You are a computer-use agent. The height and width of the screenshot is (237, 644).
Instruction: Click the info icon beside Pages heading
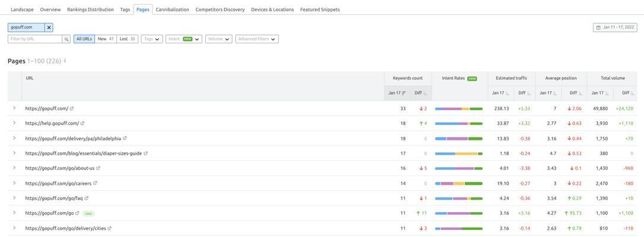65,60
